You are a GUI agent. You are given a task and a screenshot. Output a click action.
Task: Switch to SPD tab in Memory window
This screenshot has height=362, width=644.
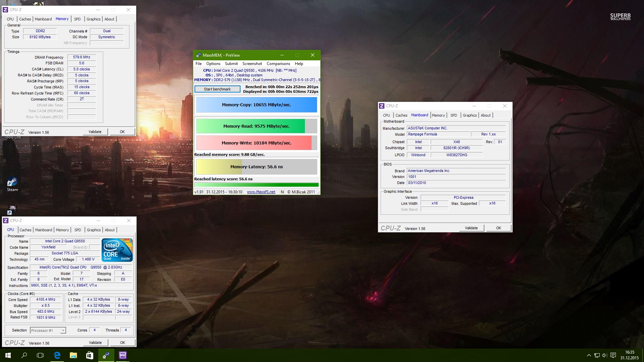tap(77, 19)
